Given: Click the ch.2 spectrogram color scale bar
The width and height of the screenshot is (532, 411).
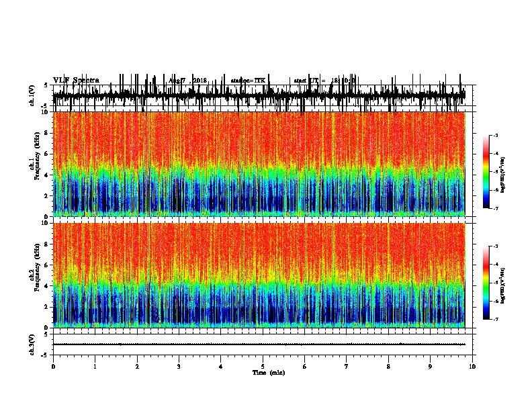Looking at the screenshot, I should tap(486, 283).
